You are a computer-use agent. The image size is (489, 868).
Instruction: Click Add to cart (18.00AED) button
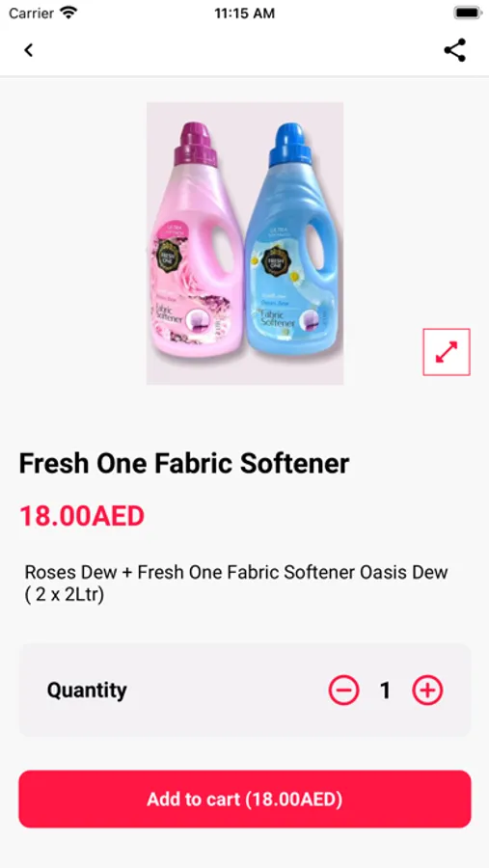click(245, 799)
